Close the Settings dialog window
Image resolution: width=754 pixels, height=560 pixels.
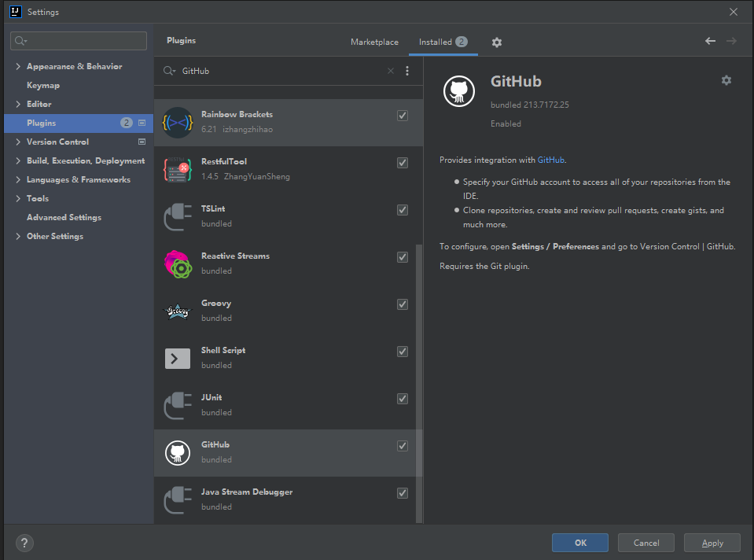[x=734, y=12]
